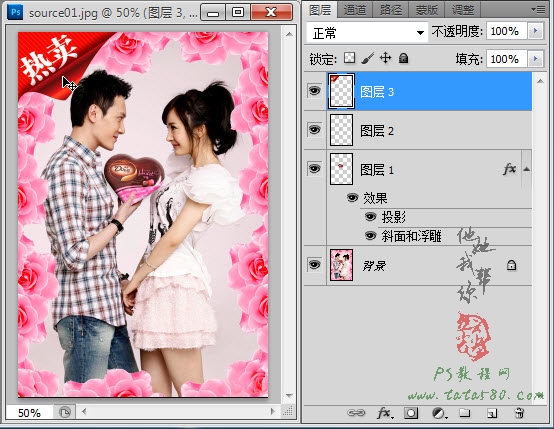Toggle visibility of 图层 2
The image size is (554, 429).
pyautogui.click(x=314, y=130)
